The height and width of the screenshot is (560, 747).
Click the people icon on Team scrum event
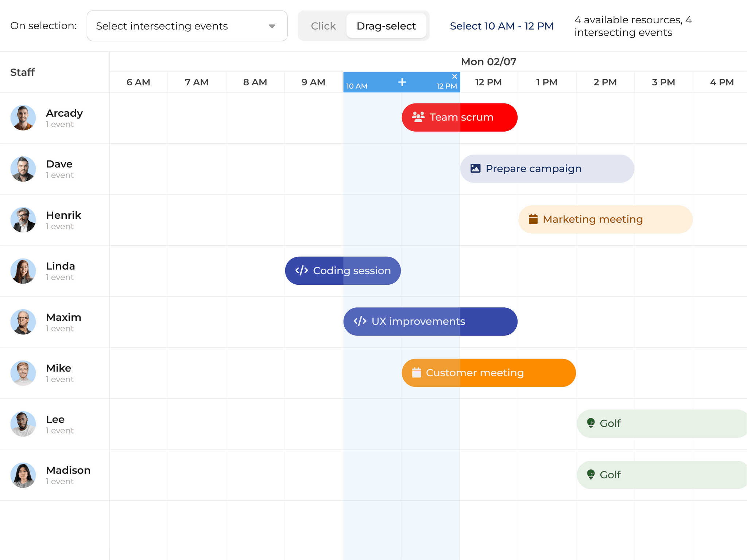(419, 117)
